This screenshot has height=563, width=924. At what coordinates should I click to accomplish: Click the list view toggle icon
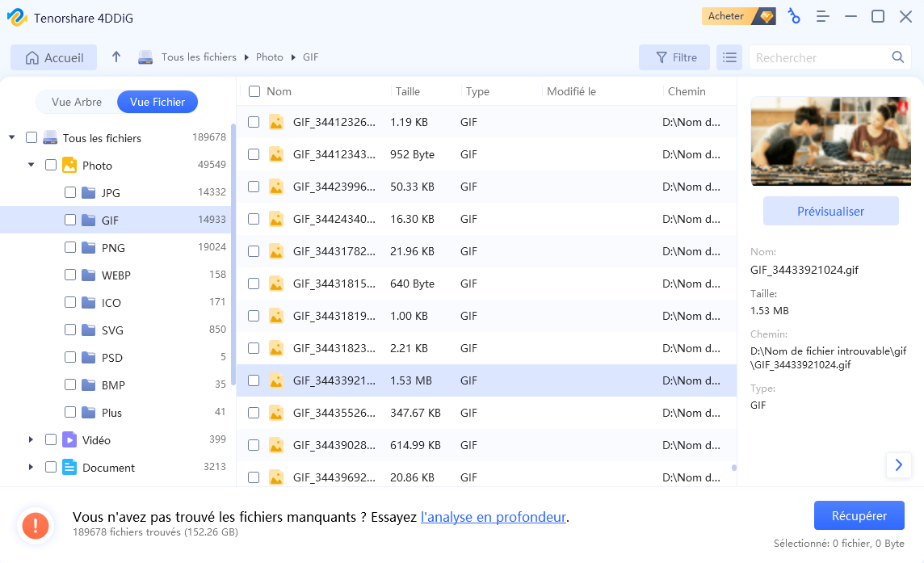pyautogui.click(x=729, y=58)
